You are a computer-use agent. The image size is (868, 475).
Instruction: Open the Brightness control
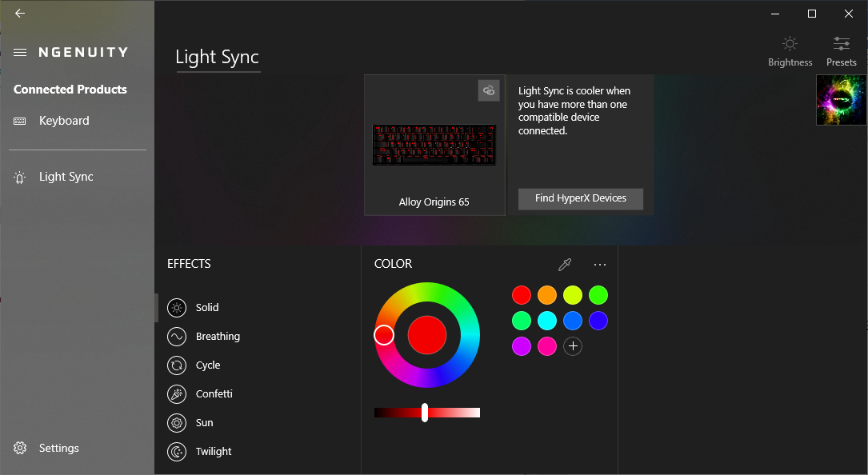point(790,51)
